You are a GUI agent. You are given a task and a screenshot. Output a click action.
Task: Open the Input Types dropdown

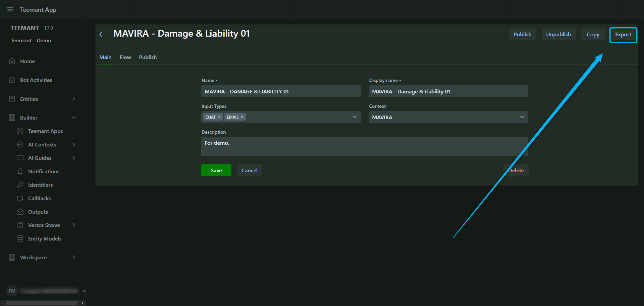coord(355,117)
